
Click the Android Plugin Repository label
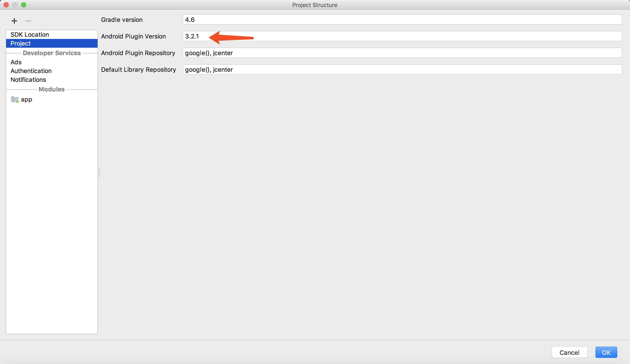138,53
